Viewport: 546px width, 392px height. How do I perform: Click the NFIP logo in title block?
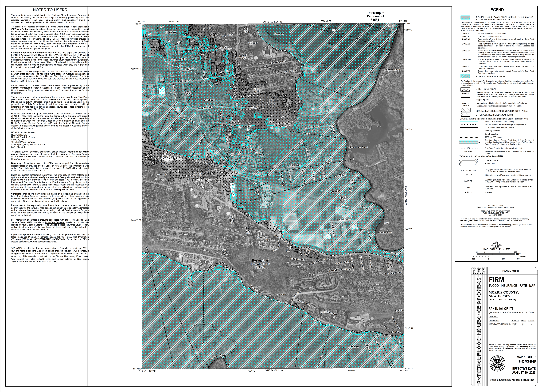(x=479, y=271)
